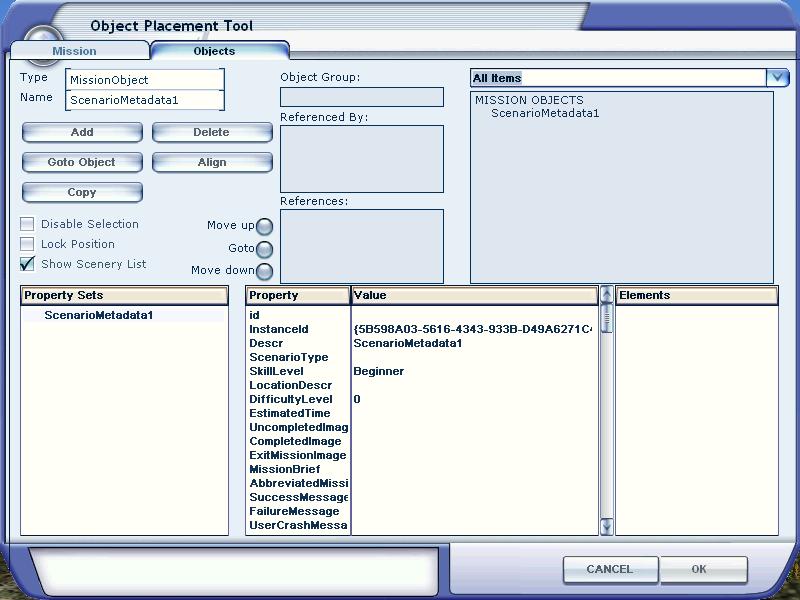Click the Goto round button
Viewport: 800px width, 600px height.
click(x=264, y=249)
